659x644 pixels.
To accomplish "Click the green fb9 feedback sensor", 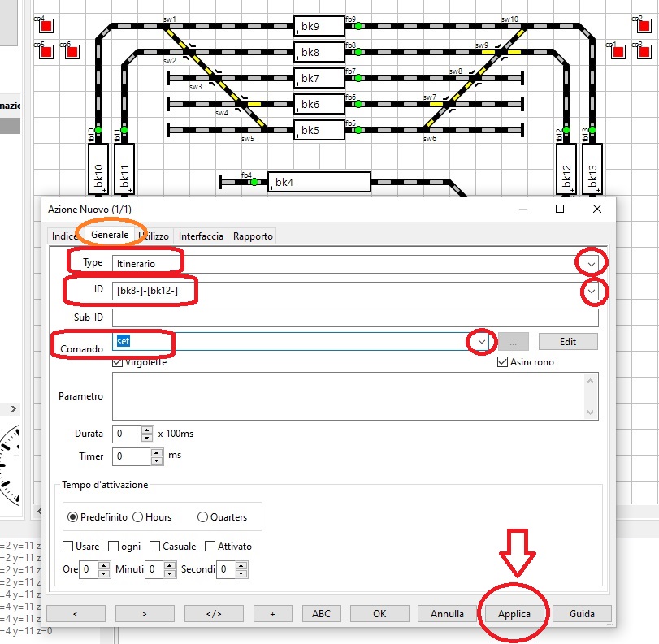I will (357, 26).
